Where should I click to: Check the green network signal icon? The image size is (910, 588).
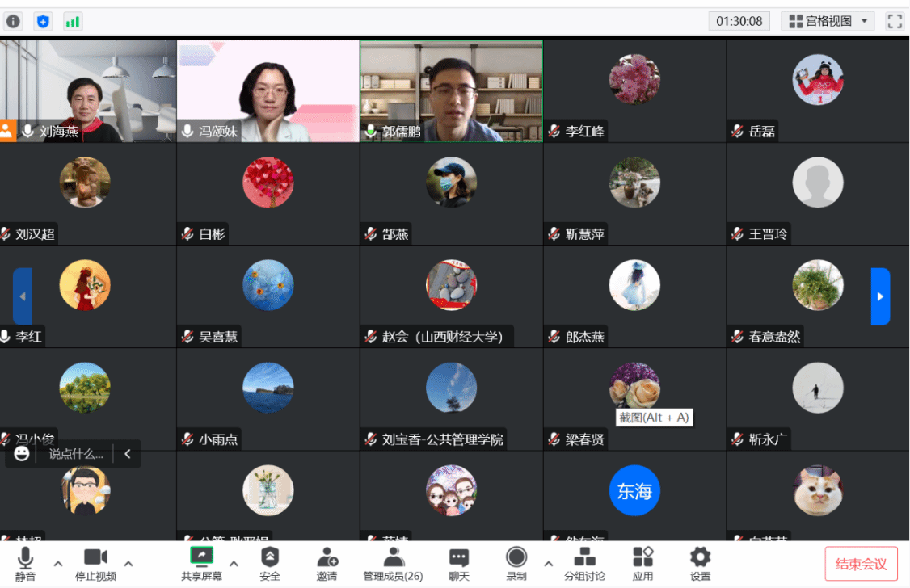pyautogui.click(x=73, y=21)
